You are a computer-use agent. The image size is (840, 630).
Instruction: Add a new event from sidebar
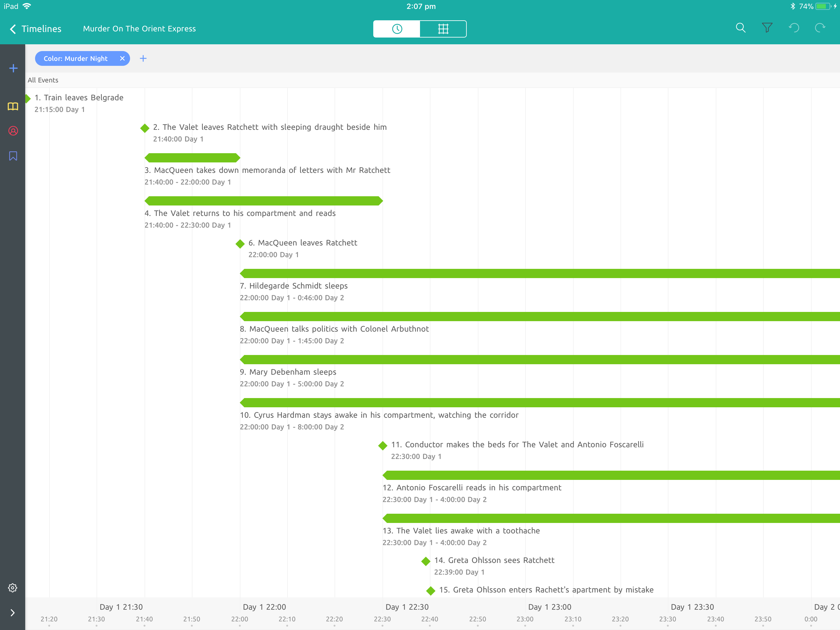click(x=13, y=68)
